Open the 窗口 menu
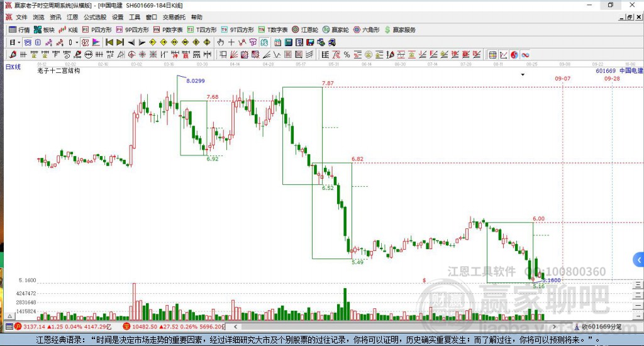 point(152,17)
